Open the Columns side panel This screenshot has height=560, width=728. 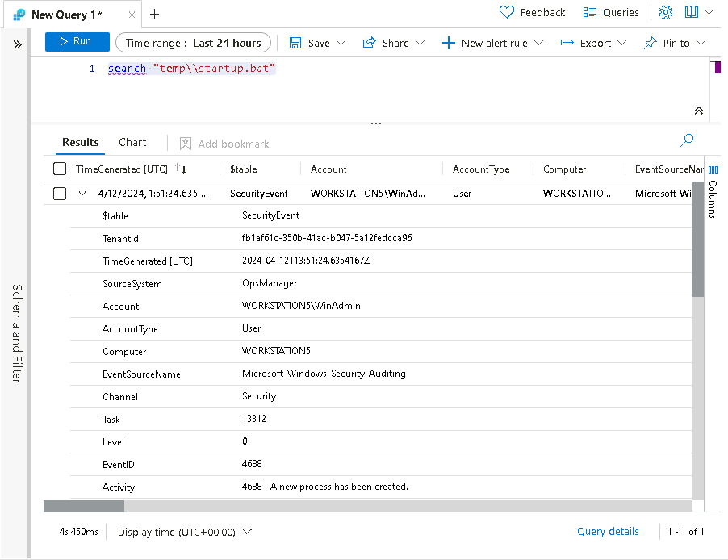(713, 192)
